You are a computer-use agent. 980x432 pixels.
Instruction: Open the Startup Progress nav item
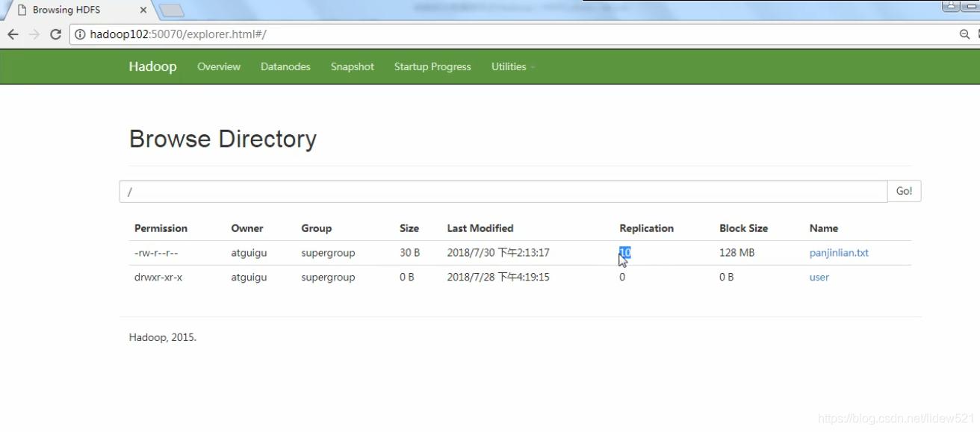[432, 66]
